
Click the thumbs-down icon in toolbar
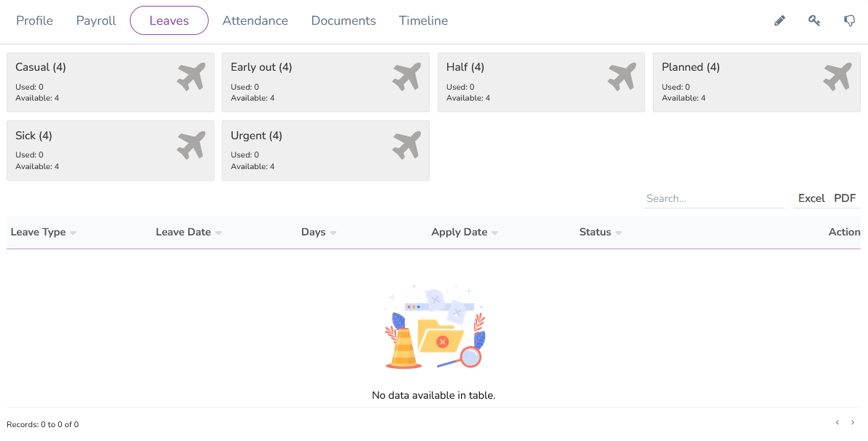point(849,20)
